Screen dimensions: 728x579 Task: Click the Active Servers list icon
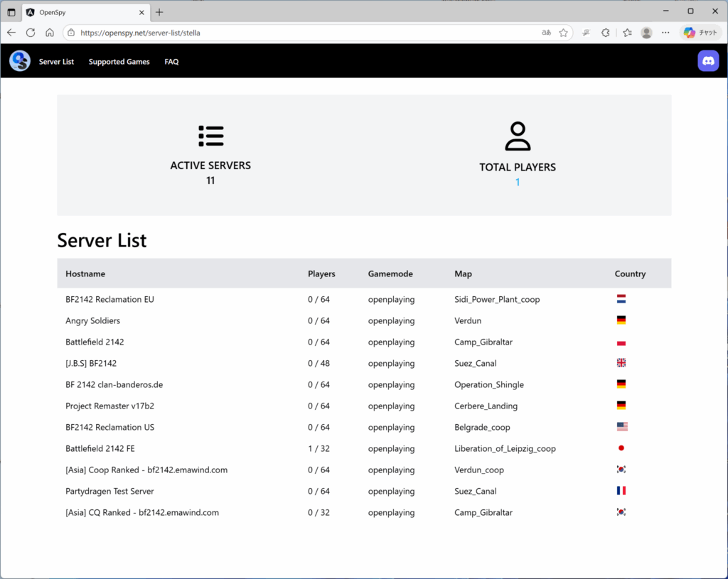pos(210,136)
